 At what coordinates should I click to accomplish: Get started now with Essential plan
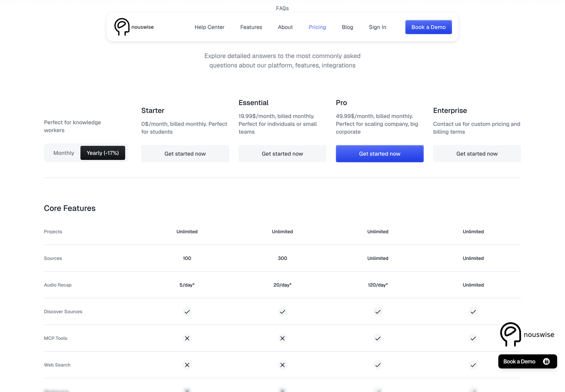pos(282,153)
